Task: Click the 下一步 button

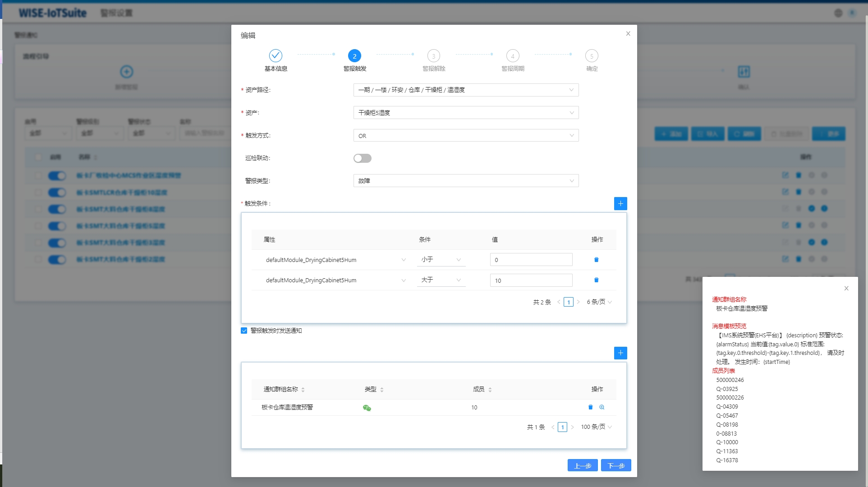Action: 615,465
